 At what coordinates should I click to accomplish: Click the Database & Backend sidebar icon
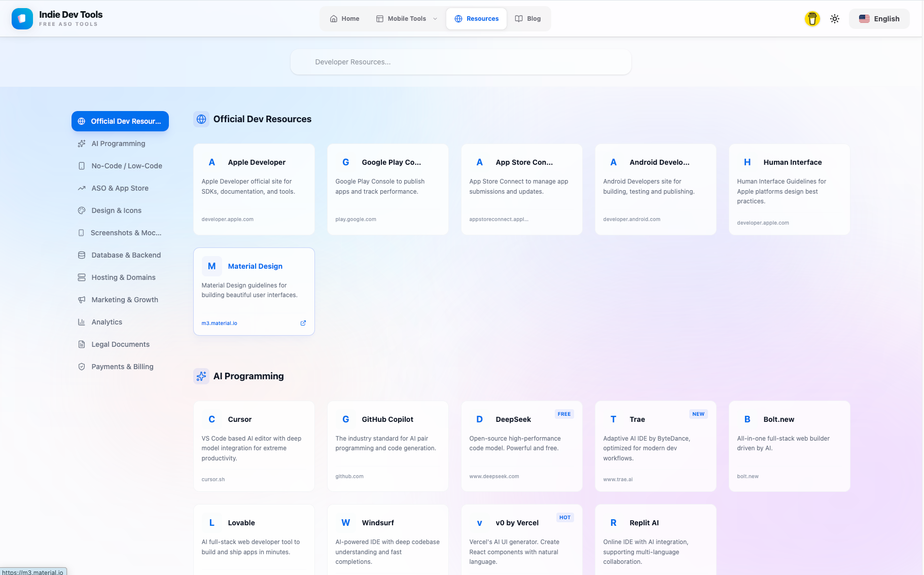tap(82, 255)
